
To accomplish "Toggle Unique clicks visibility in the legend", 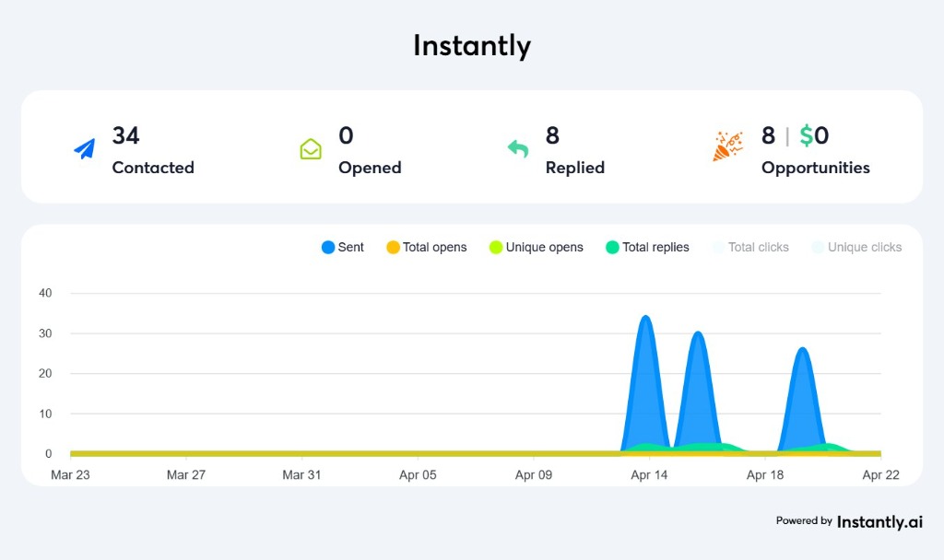I will click(x=855, y=247).
